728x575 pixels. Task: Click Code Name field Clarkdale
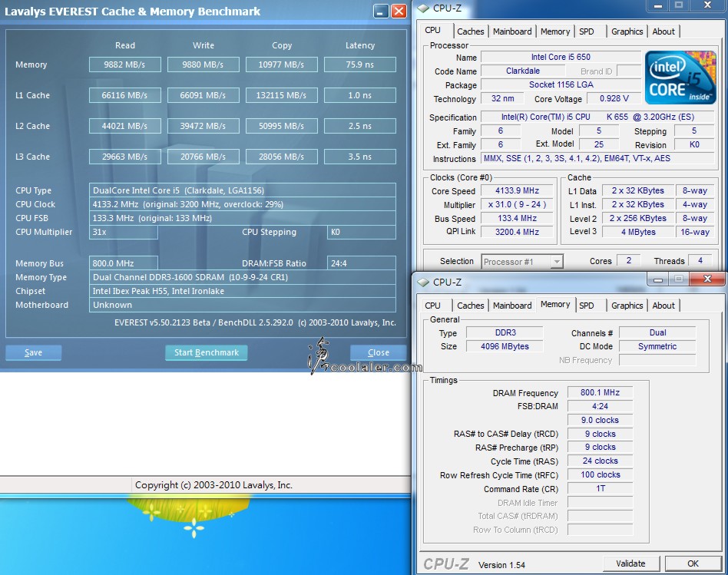523,71
